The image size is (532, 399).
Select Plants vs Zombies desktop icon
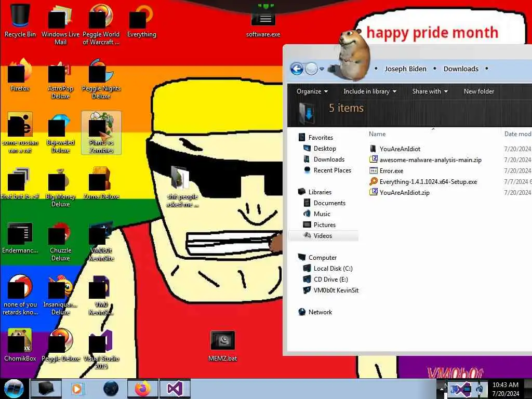click(101, 132)
